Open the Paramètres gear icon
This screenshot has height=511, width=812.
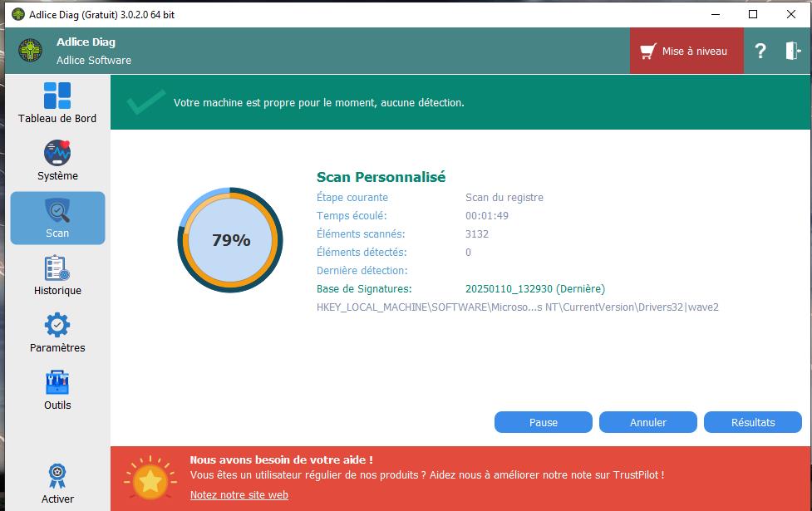[x=57, y=325]
